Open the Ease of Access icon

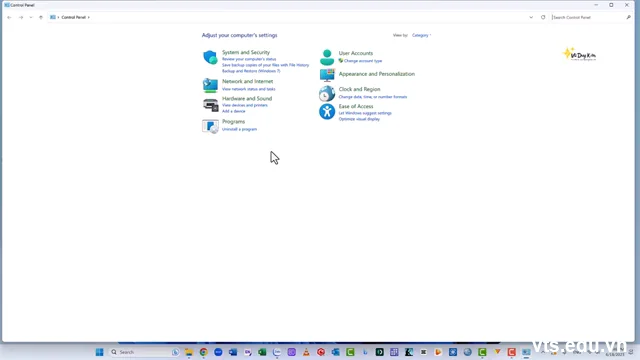[x=327, y=111]
